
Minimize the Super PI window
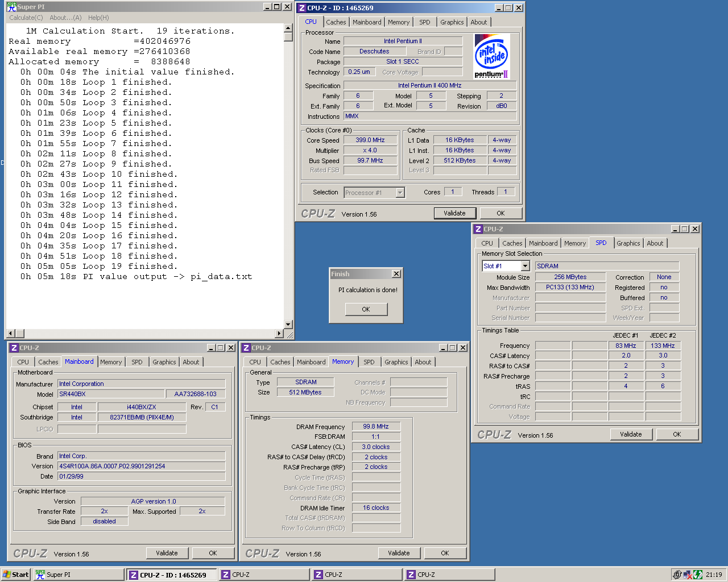(x=268, y=7)
